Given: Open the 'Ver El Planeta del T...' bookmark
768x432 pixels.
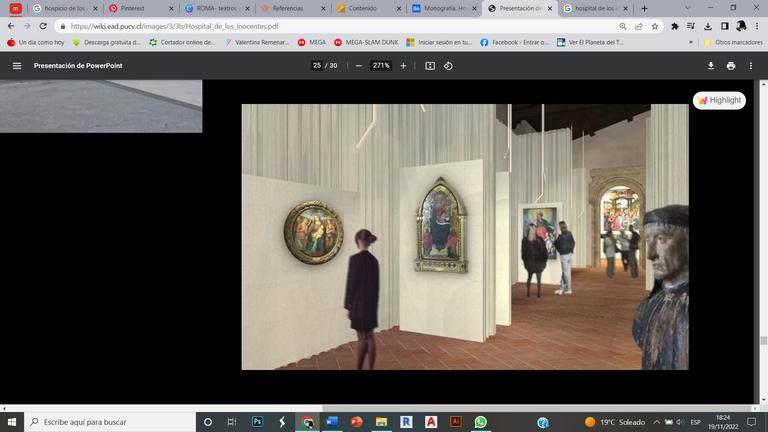Looking at the screenshot, I should [591, 43].
